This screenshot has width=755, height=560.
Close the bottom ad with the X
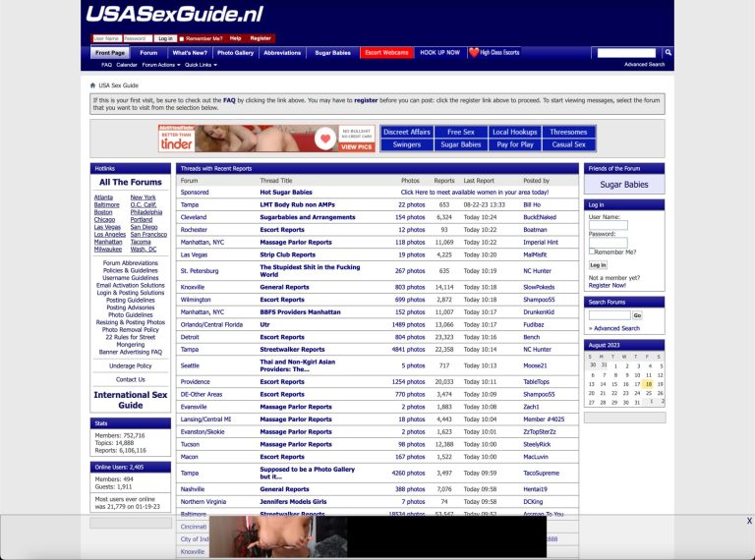749,521
